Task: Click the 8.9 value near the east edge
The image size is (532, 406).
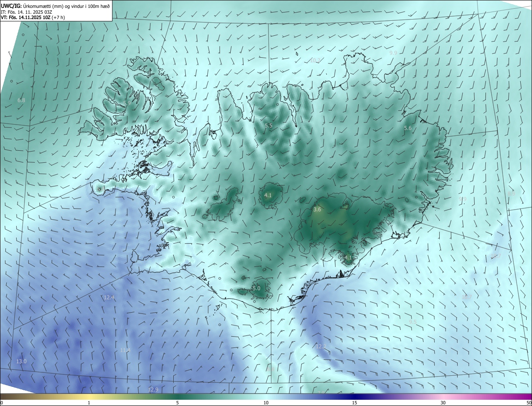Action: pyautogui.click(x=511, y=193)
